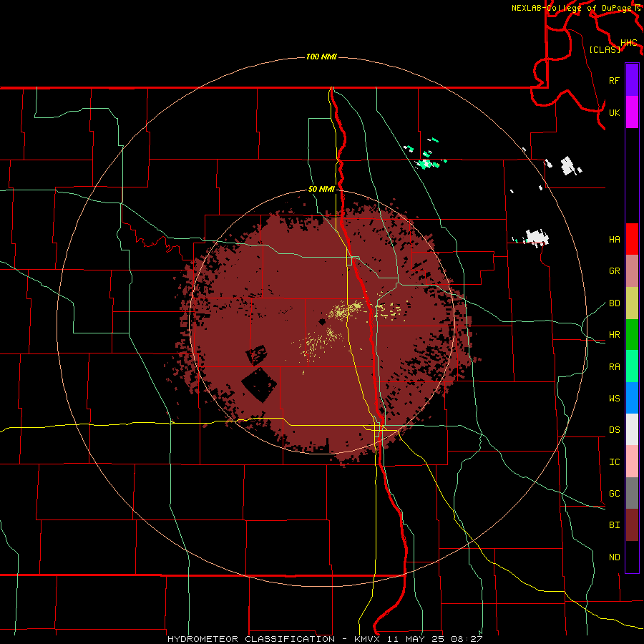Screen dimensions: 644x644
Task: Click the "GC" legend label
Action: 614,494
